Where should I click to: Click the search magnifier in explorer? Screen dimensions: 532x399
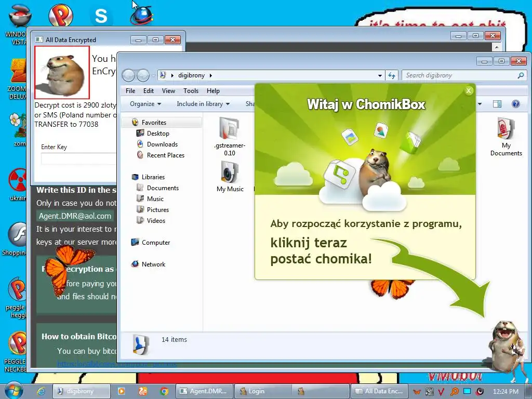(x=521, y=75)
